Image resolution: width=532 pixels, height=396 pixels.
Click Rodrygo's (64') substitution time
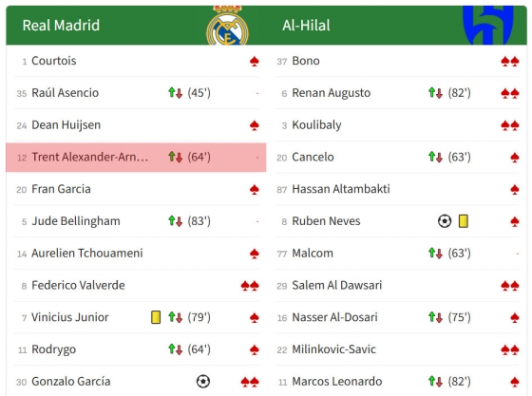click(199, 349)
